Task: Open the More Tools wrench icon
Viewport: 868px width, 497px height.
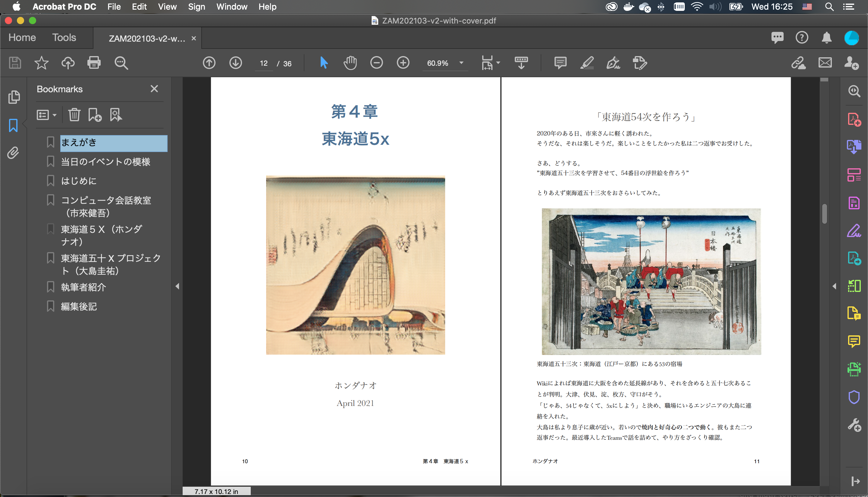Action: 854,425
